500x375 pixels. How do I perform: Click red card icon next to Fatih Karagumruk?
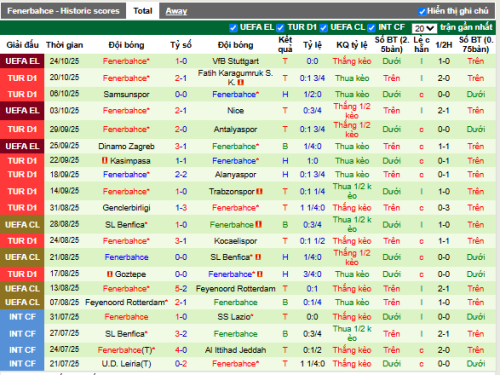tap(241, 82)
